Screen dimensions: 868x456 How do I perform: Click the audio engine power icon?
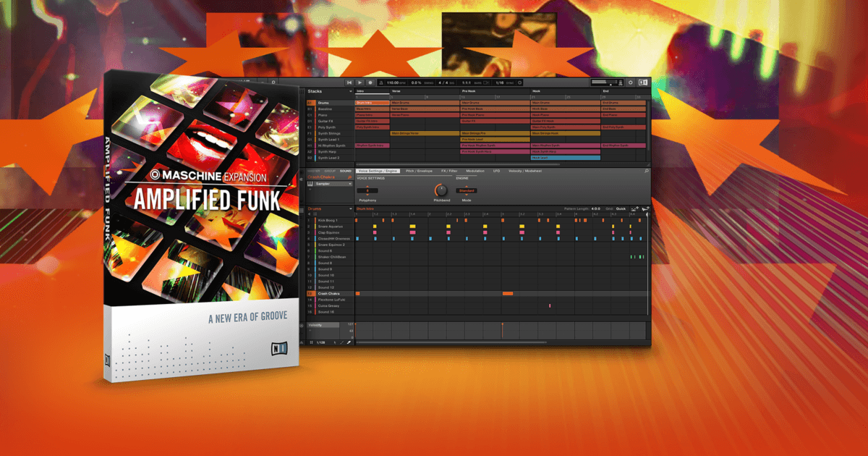(630, 83)
